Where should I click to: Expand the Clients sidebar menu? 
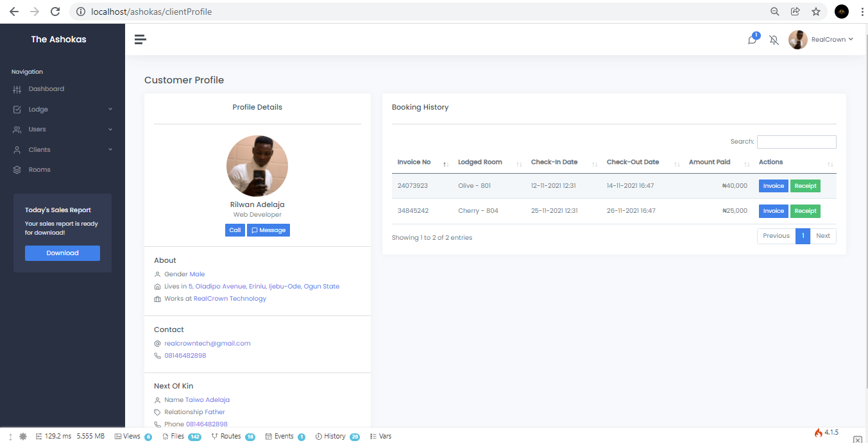(x=62, y=150)
